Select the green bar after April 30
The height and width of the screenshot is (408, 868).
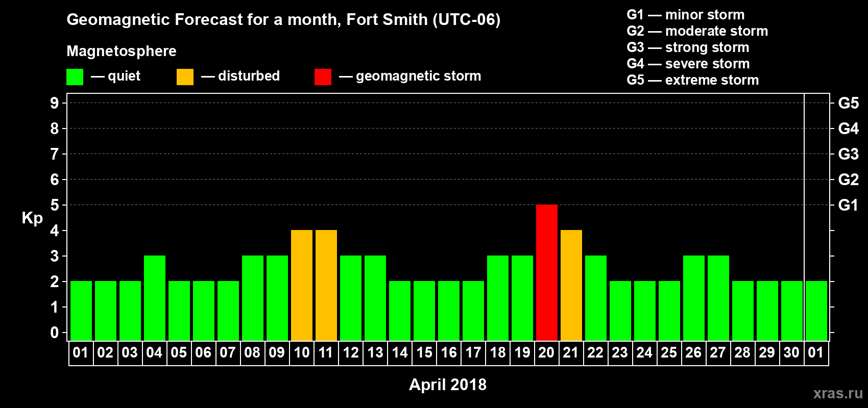click(816, 311)
